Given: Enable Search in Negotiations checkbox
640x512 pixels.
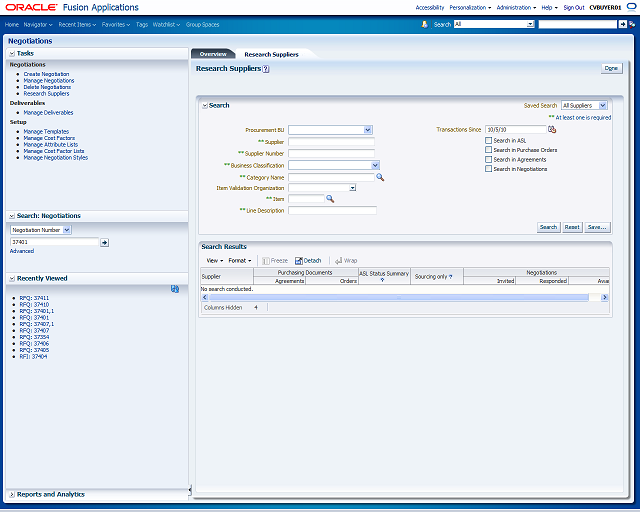Looking at the screenshot, I should tap(488, 169).
